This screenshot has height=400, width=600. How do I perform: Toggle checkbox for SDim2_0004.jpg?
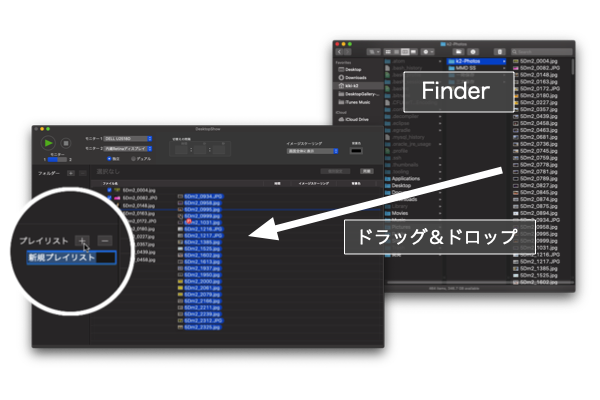click(x=110, y=190)
